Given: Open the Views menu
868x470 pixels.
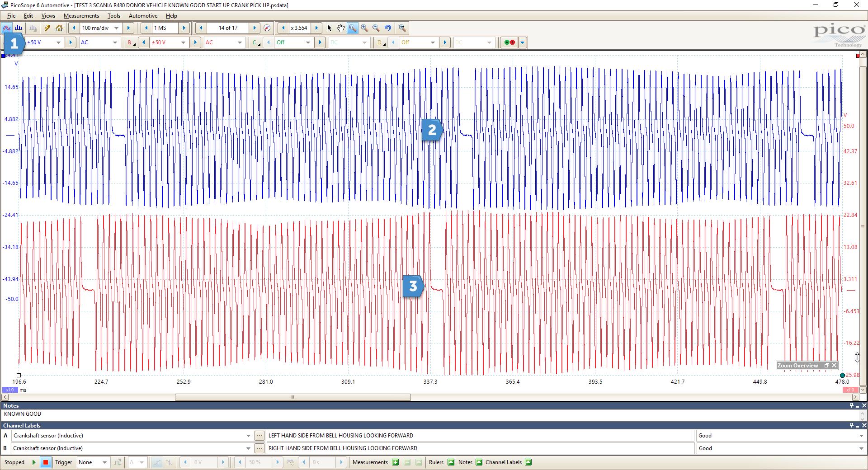Looking at the screenshot, I should [x=48, y=16].
